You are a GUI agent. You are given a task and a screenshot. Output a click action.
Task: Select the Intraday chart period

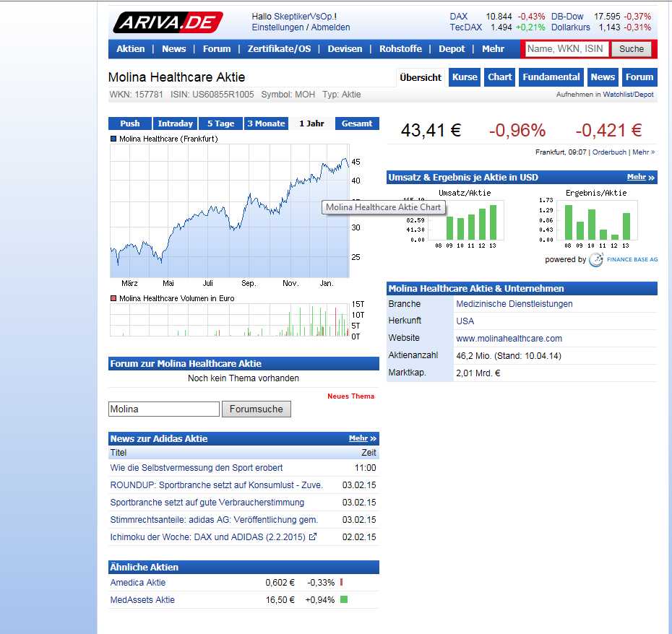point(176,123)
